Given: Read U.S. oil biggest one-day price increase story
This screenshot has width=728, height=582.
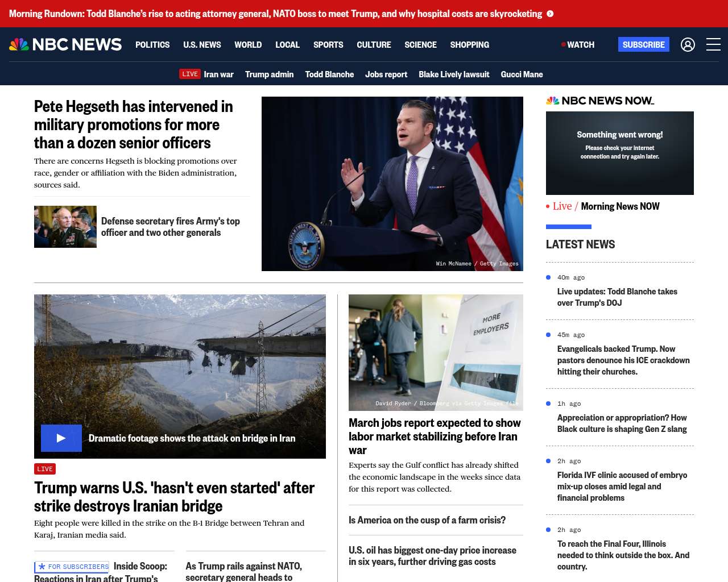Looking at the screenshot, I should click(x=432, y=556).
